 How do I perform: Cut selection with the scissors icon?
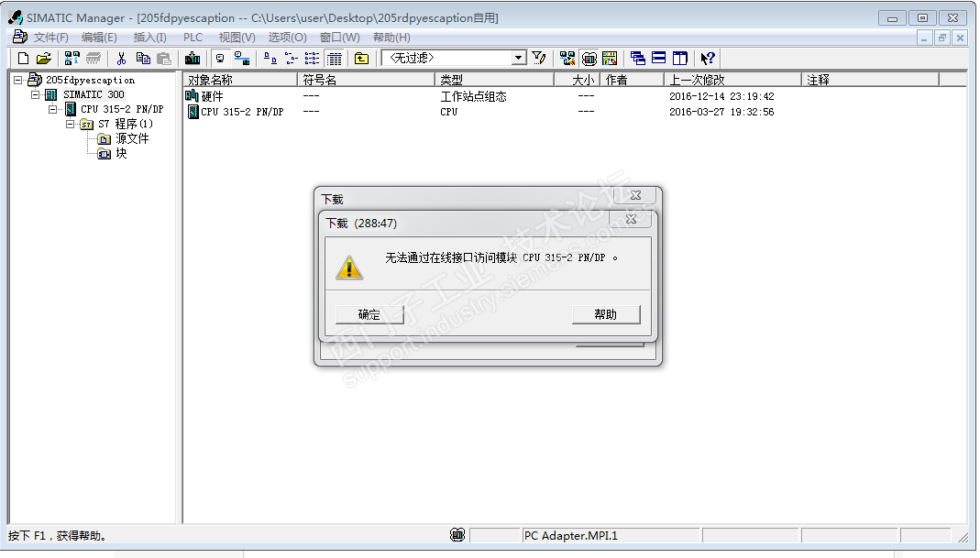point(121,59)
